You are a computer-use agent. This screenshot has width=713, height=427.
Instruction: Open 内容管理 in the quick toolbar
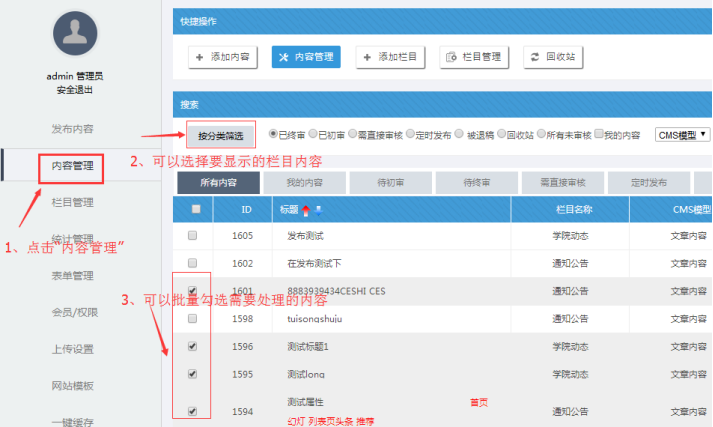click(306, 57)
